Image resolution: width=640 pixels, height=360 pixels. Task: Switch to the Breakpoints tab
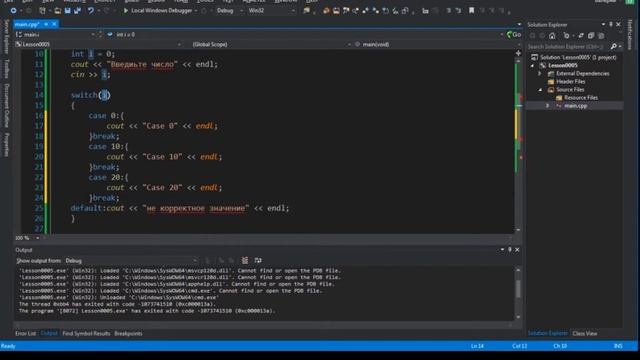coord(128,333)
